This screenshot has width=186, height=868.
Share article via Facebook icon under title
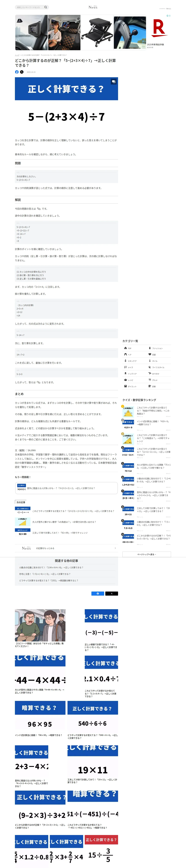click(17, 72)
